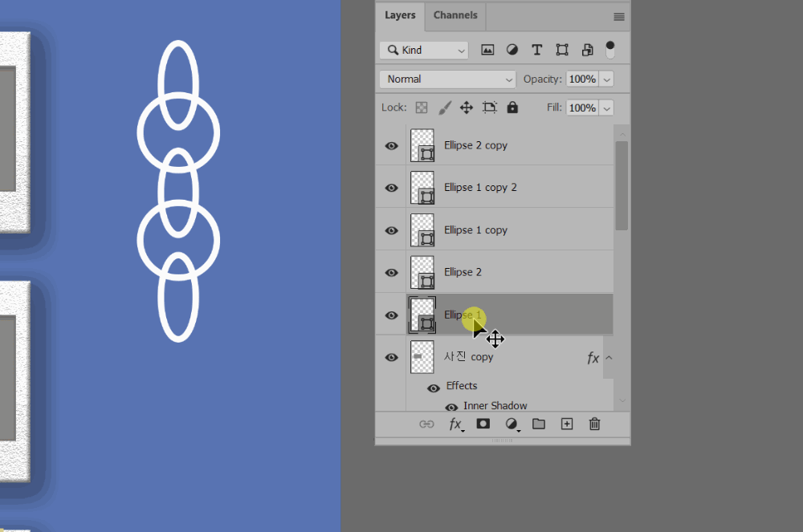Filter for pixel layers
803x532 pixels.
pyautogui.click(x=487, y=50)
